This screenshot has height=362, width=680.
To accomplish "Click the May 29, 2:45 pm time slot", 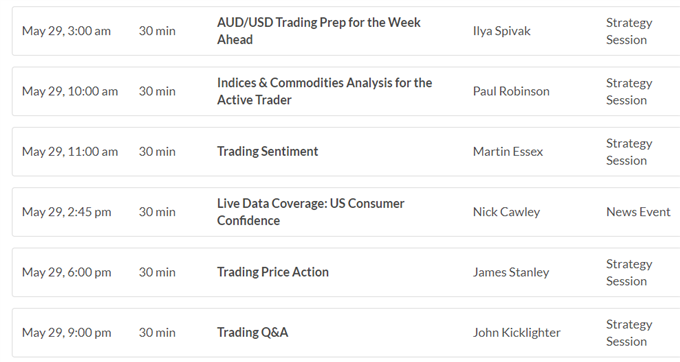I will click(x=66, y=212).
